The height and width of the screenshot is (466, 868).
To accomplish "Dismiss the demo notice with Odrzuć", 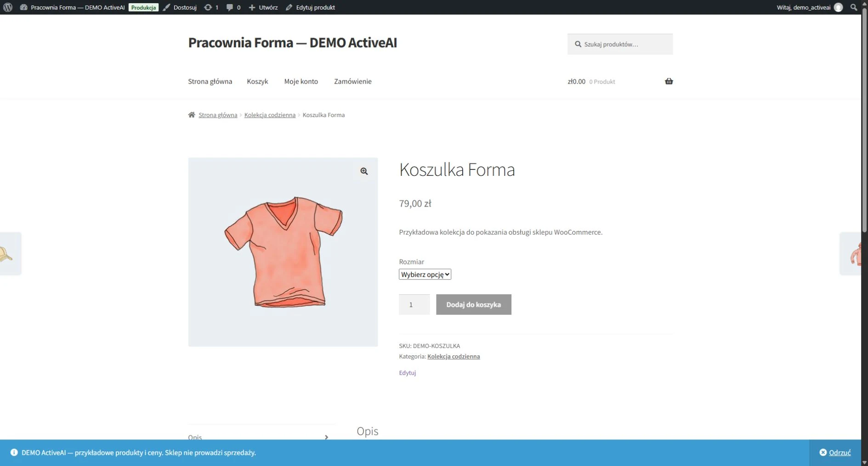I will click(835, 453).
